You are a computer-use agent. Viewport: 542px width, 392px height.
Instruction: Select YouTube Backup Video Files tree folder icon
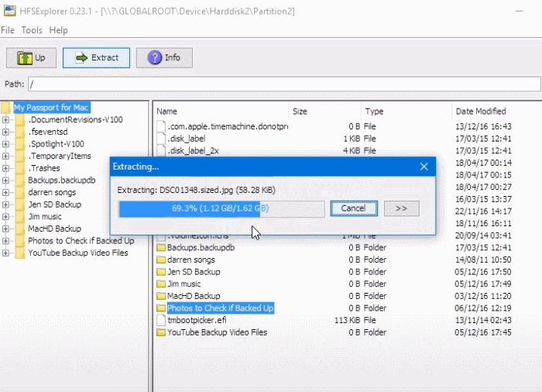tap(20, 253)
